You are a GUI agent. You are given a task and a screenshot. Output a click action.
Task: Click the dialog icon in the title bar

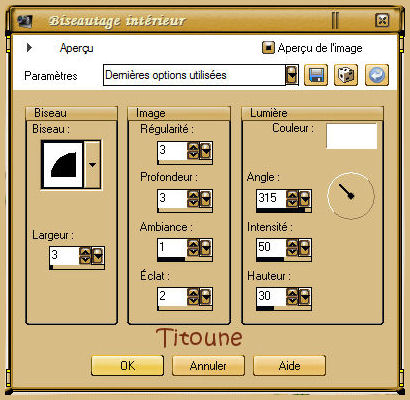click(x=24, y=21)
